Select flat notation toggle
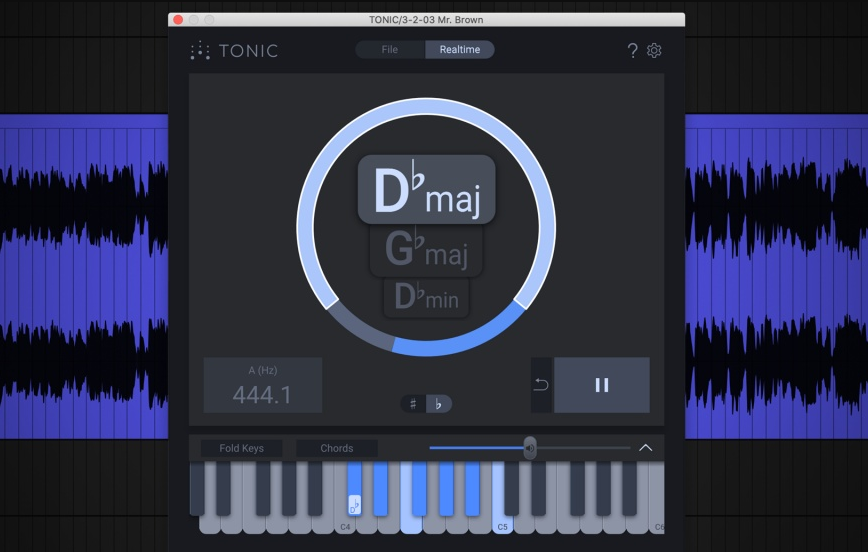 tap(438, 404)
